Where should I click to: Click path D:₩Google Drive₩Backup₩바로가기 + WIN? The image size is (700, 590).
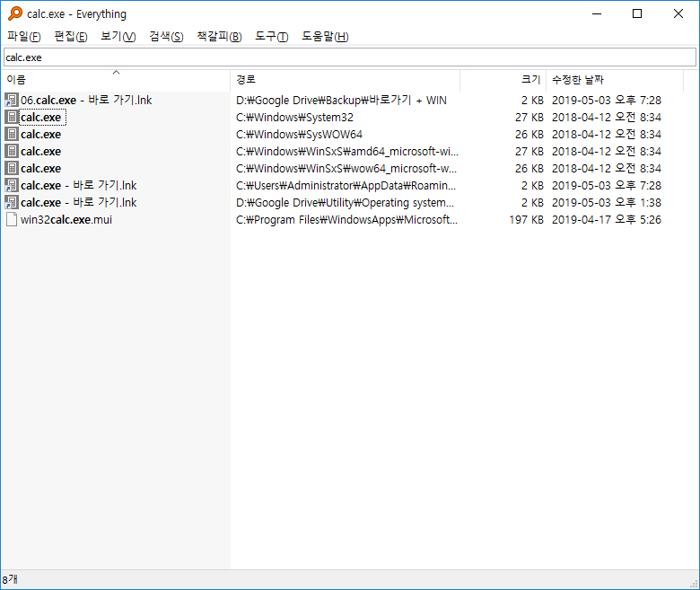coord(341,100)
